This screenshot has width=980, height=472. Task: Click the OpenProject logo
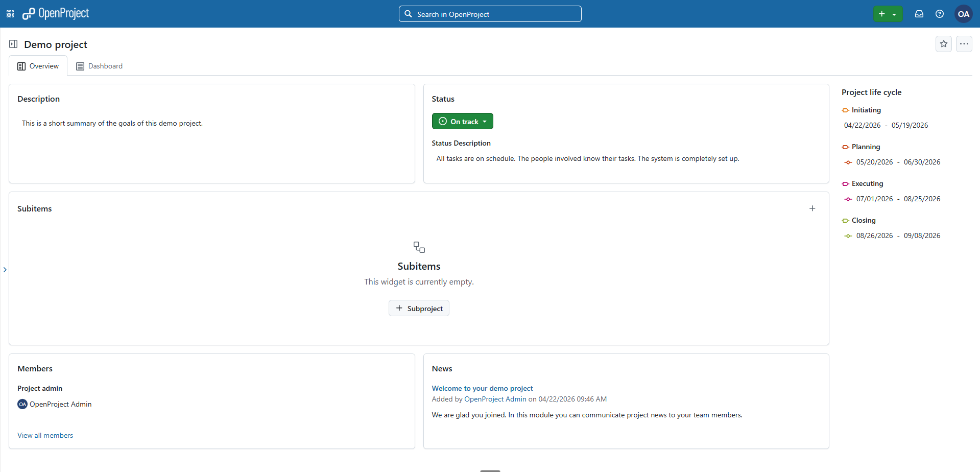tap(56, 14)
